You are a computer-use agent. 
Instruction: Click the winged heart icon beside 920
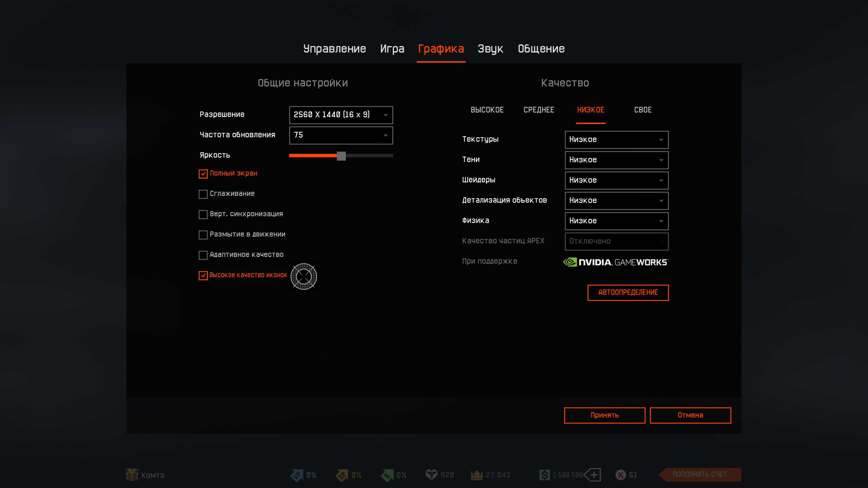coord(431,475)
